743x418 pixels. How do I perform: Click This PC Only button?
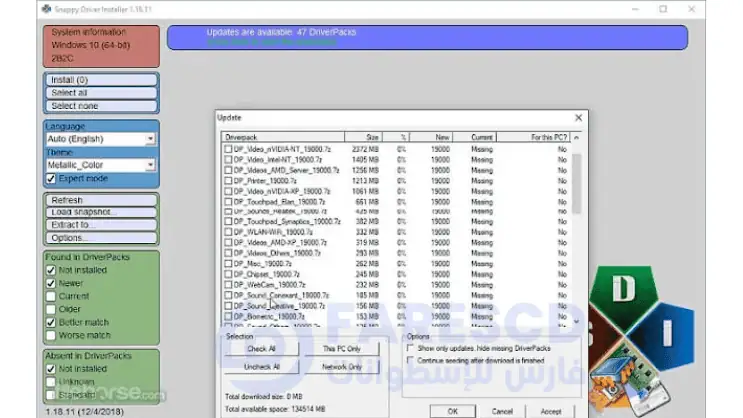click(342, 349)
